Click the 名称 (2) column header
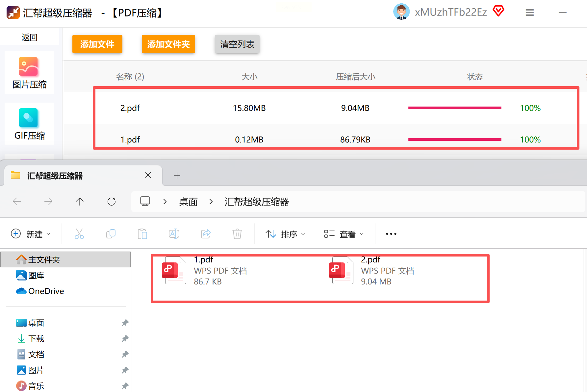This screenshot has height=392, width=587. point(130,77)
